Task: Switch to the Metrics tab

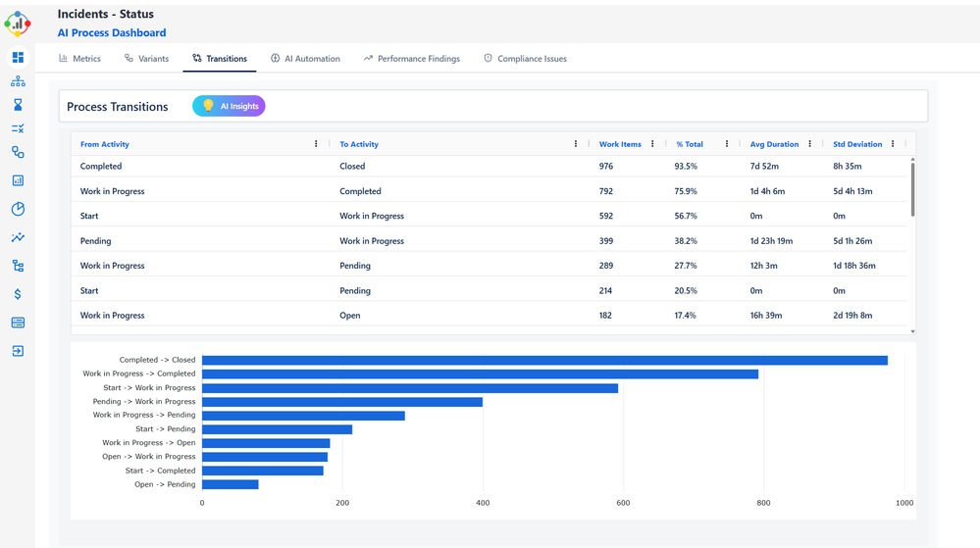Action: [x=79, y=59]
